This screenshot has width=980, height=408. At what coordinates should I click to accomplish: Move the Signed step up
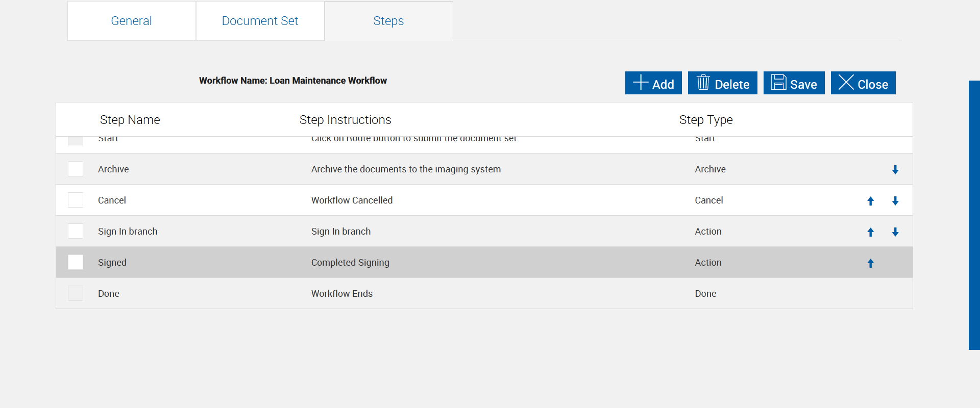871,263
